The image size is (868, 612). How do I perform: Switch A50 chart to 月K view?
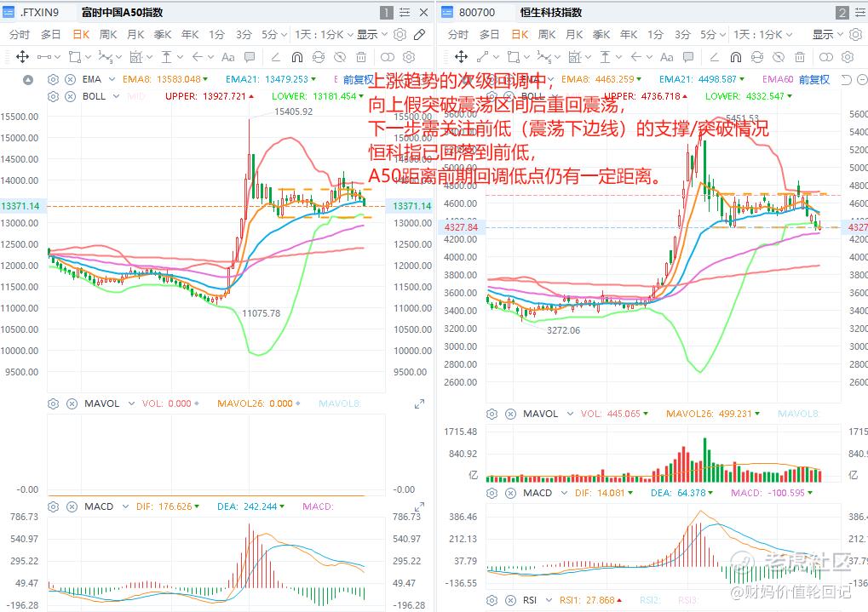coord(135,34)
